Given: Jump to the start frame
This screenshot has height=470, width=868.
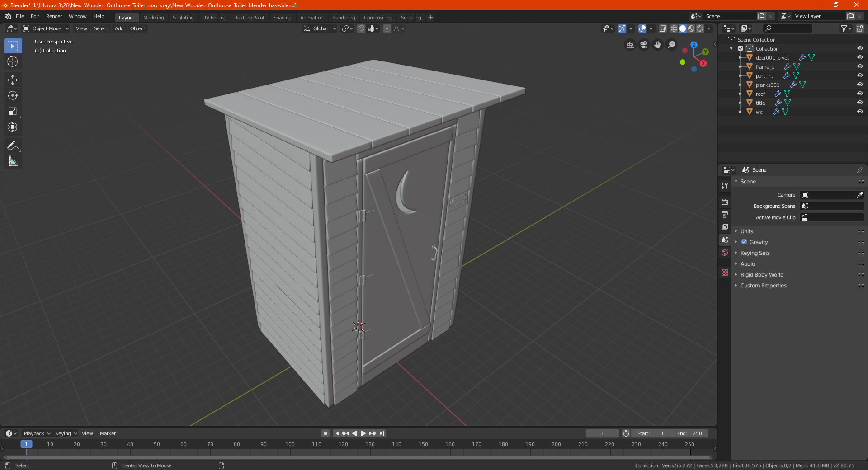Looking at the screenshot, I should [336, 433].
